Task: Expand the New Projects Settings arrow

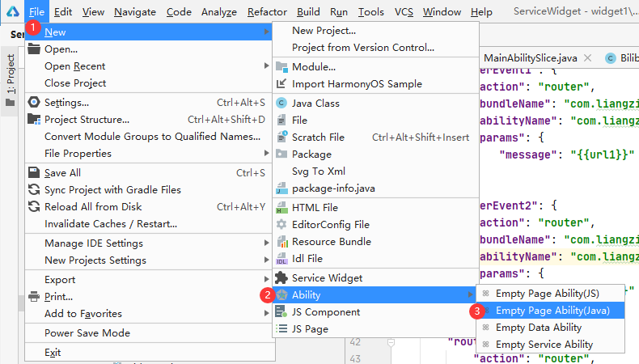Action: click(x=266, y=260)
